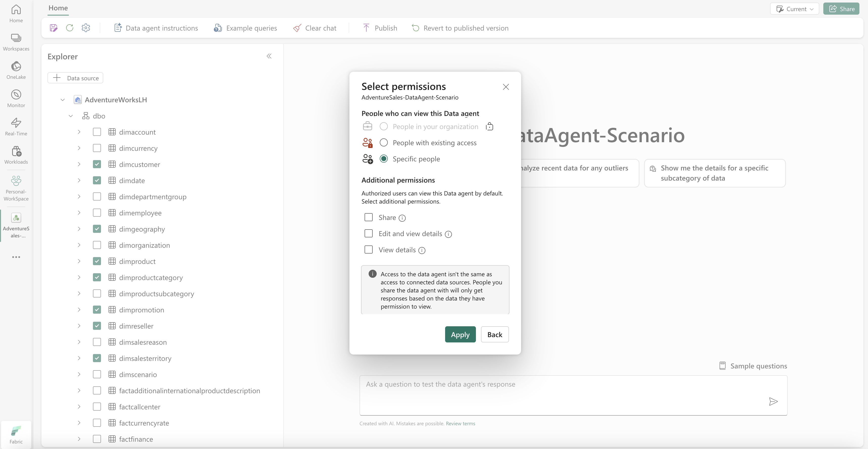Image resolution: width=868 pixels, height=449 pixels.
Task: Click the Apply button
Action: 460,334
